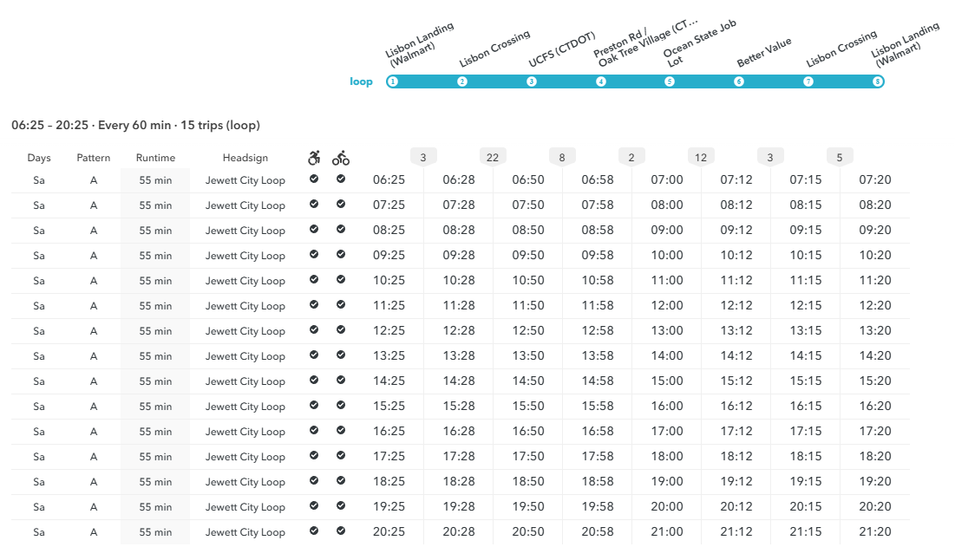Click the 12:20 time cell
This screenshot has height=560, width=955.
coord(875,305)
